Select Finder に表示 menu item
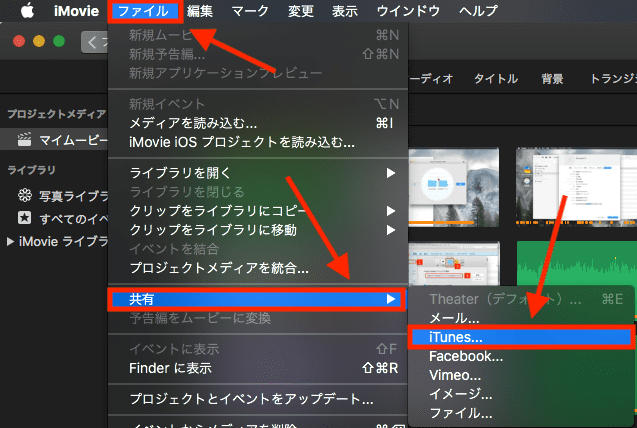The image size is (637, 428). [x=258, y=368]
